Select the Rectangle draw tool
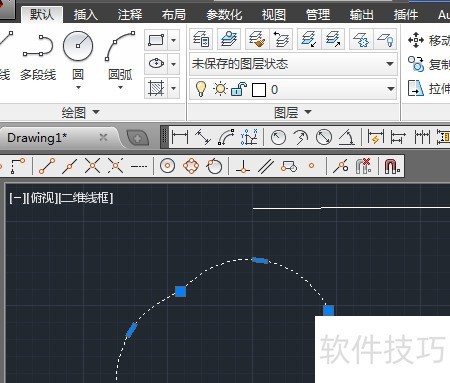Screen dimensions: 450x383 point(156,40)
